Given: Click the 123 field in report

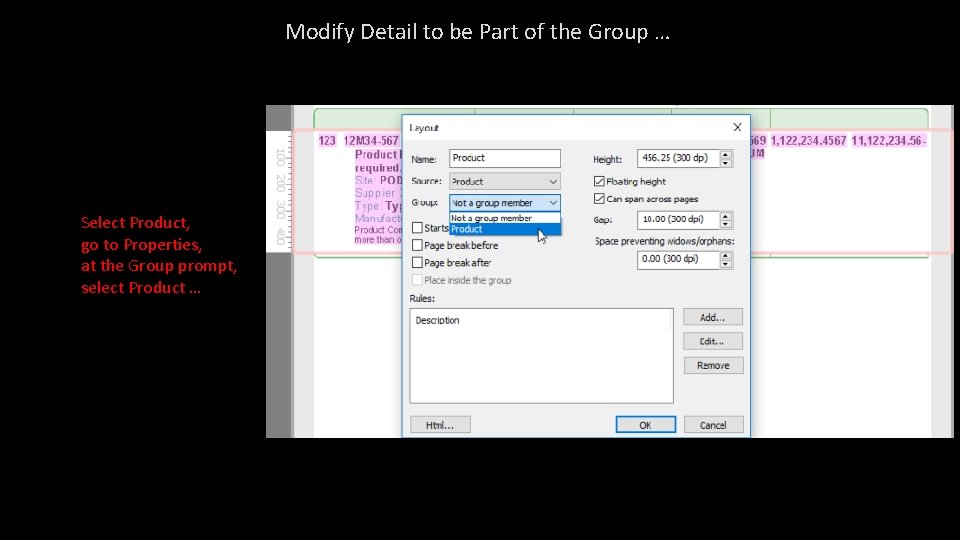Looking at the screenshot, I should (327, 141).
